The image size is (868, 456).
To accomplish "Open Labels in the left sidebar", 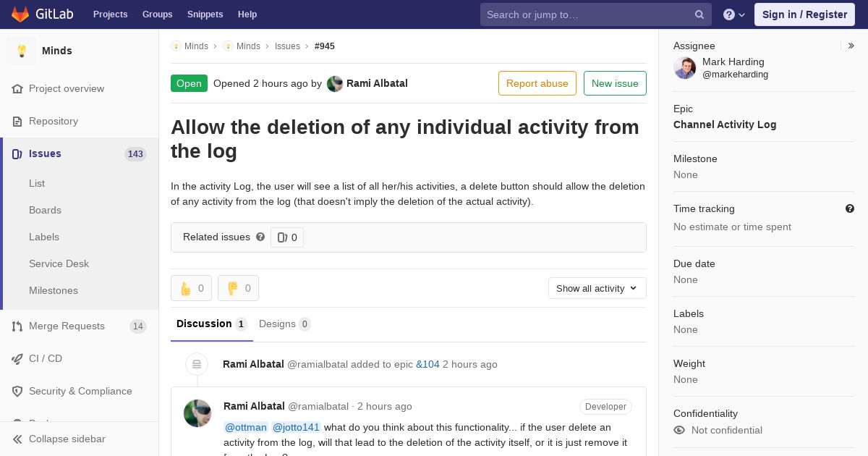I will (44, 237).
